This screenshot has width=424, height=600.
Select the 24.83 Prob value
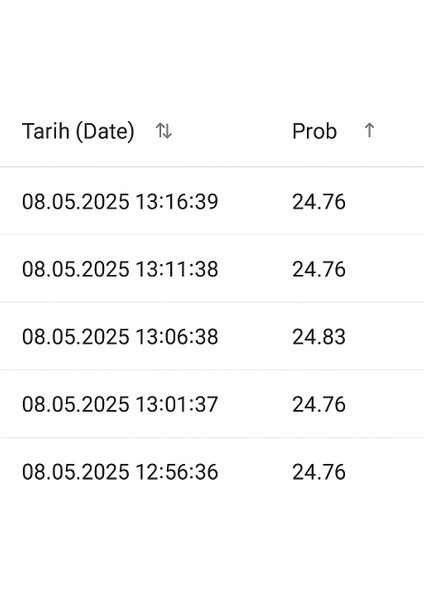click(319, 337)
